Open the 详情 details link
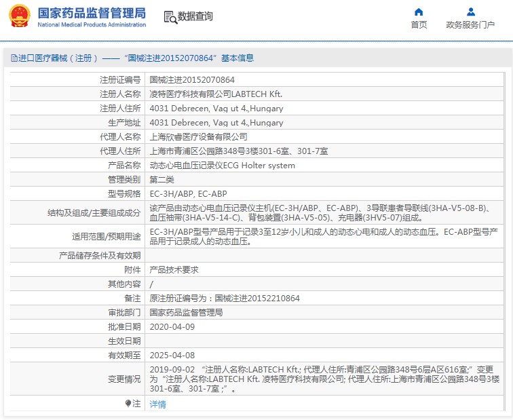 (157, 404)
